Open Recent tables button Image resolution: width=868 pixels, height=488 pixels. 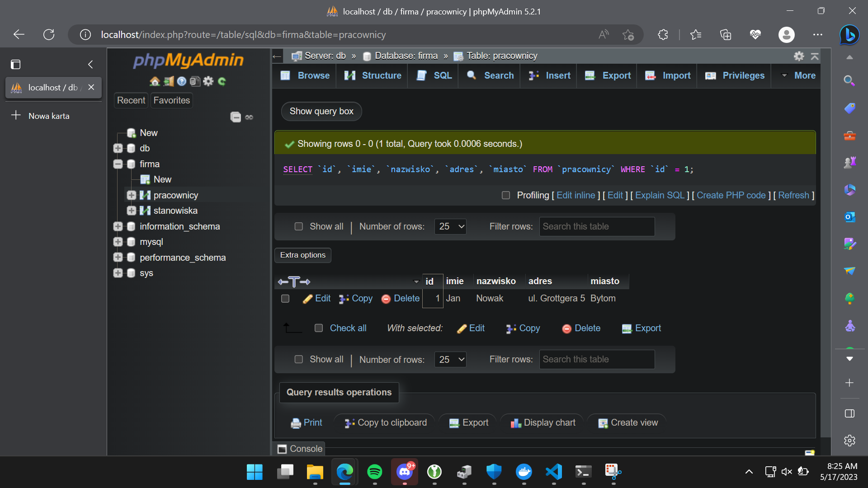tap(131, 100)
